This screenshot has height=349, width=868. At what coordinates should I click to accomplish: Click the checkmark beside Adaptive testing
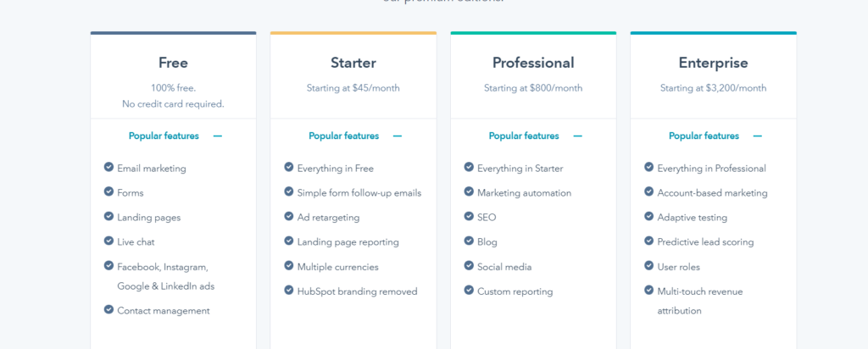click(x=649, y=217)
